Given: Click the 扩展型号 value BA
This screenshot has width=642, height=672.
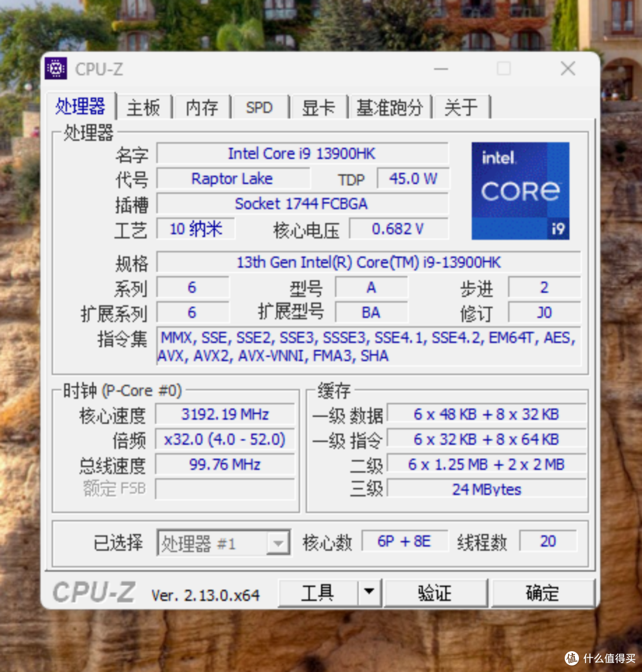Looking at the screenshot, I should [372, 313].
